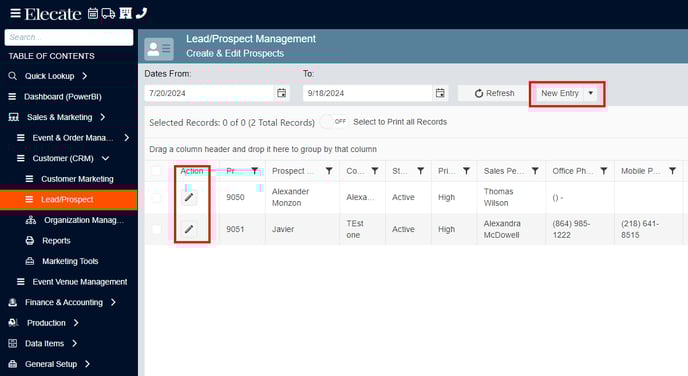Expand the Finance & Accounting menu
This screenshot has width=688, height=376.
coord(113,302)
